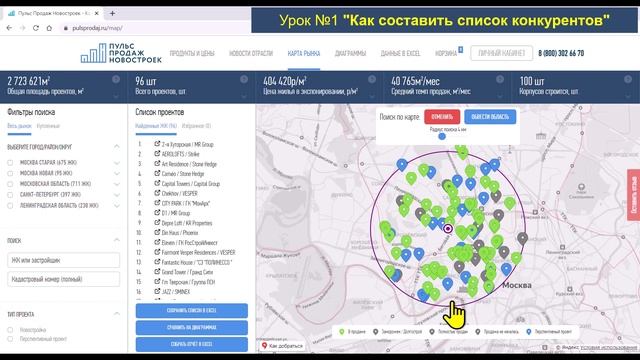Check the Московская область checkbox
The width and height of the screenshot is (640, 360).
click(10, 184)
